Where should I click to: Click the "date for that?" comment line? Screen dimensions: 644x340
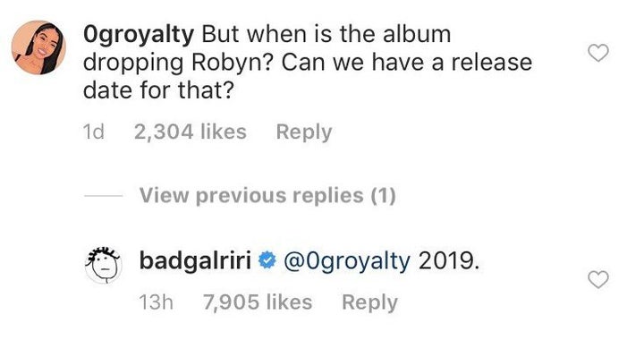coord(158,90)
